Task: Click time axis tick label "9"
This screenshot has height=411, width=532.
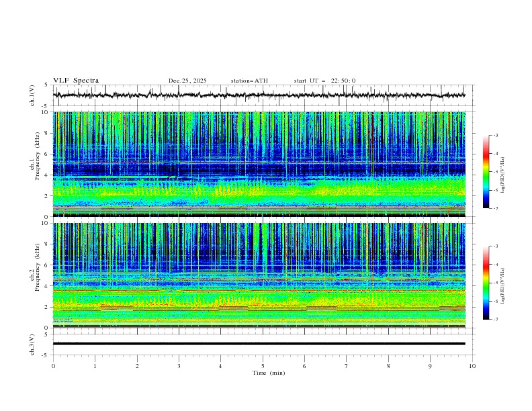Action: coord(430,366)
